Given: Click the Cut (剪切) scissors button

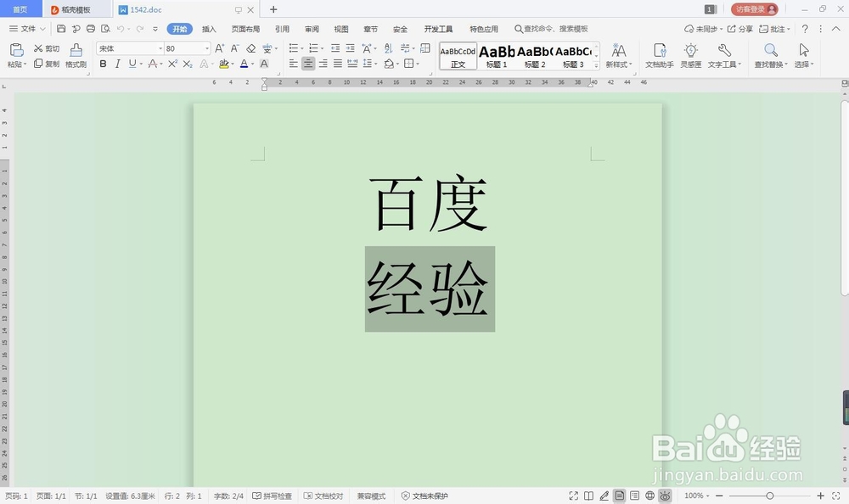Looking at the screenshot, I should coord(47,48).
